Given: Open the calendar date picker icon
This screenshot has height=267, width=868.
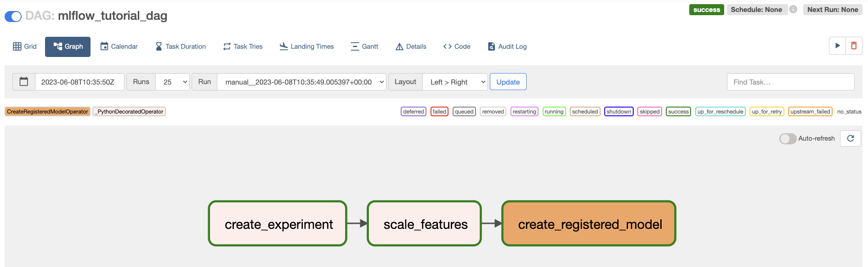Looking at the screenshot, I should 24,82.
